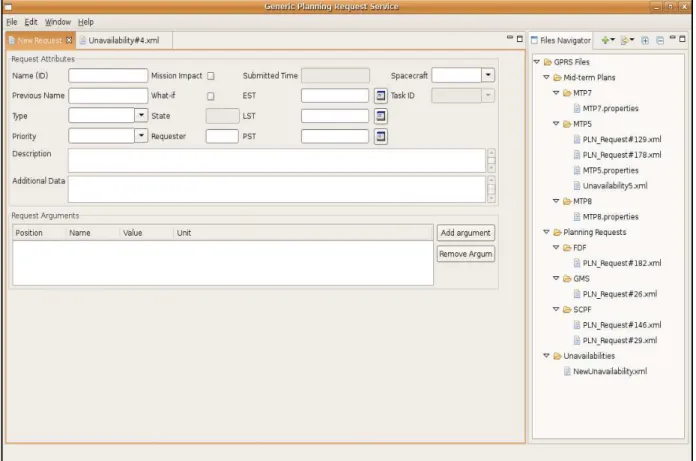This screenshot has width=696, height=461.
Task: Click the FDF folder icon
Action: (567, 248)
